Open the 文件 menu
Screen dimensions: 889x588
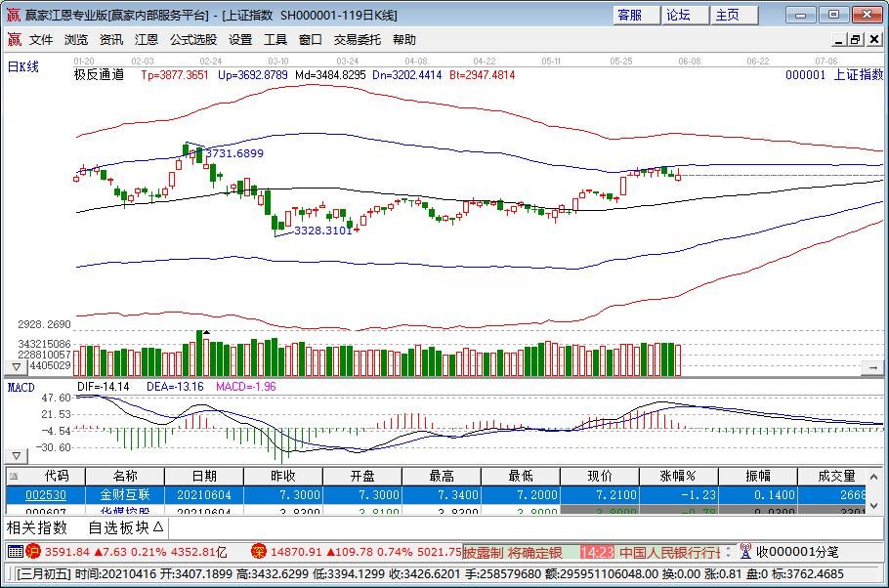click(41, 40)
